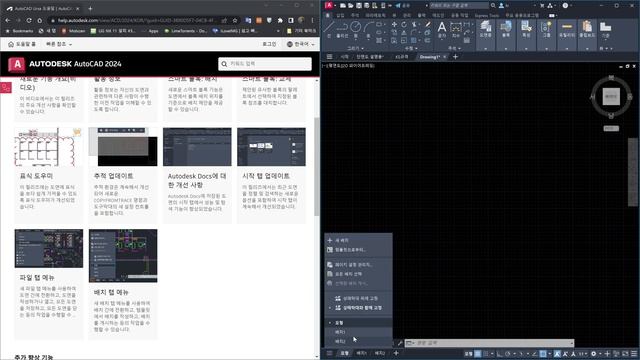
Task: Choose the last layout entry in popup menu
Action: coord(358,341)
